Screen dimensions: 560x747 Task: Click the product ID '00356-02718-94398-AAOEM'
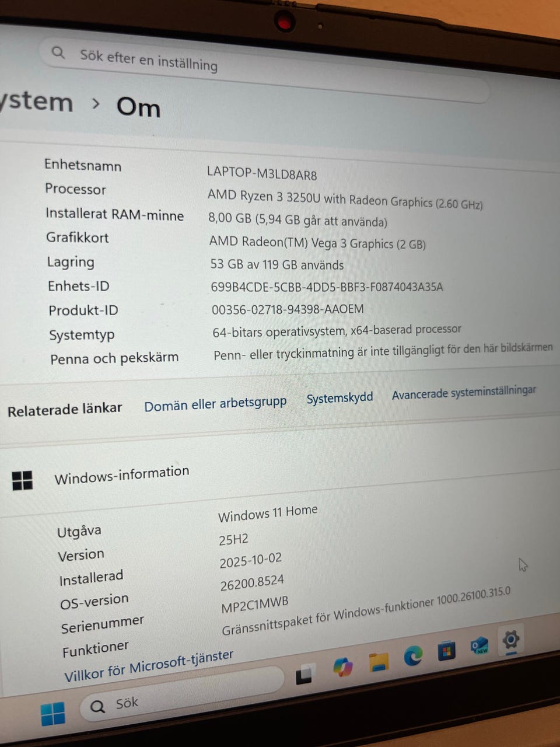coord(288,309)
